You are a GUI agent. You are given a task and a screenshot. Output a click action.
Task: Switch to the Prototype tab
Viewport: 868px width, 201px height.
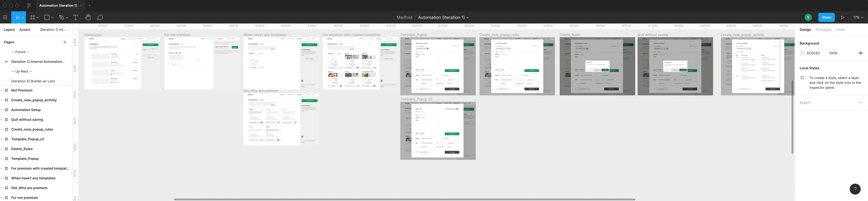(x=823, y=30)
